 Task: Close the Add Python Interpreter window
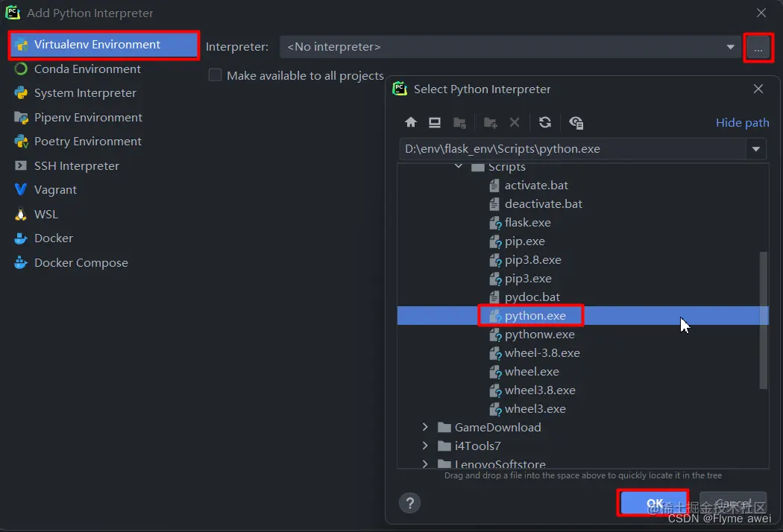point(761,13)
